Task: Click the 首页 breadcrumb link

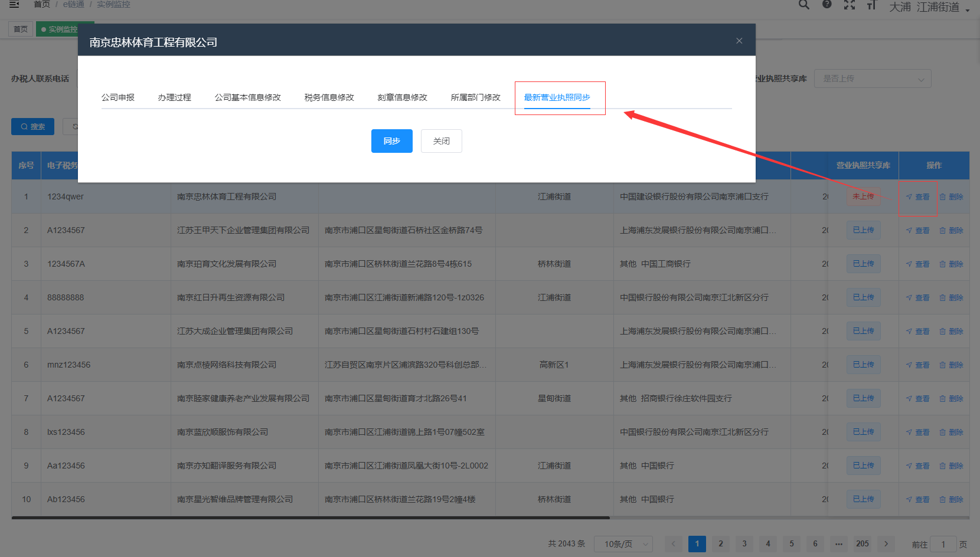Action: pos(42,4)
